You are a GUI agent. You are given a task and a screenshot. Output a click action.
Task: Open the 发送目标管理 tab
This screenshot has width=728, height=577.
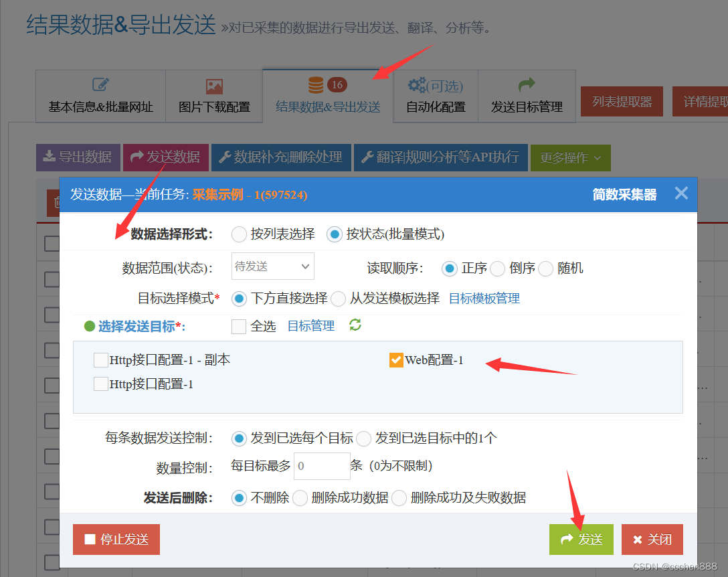527,96
